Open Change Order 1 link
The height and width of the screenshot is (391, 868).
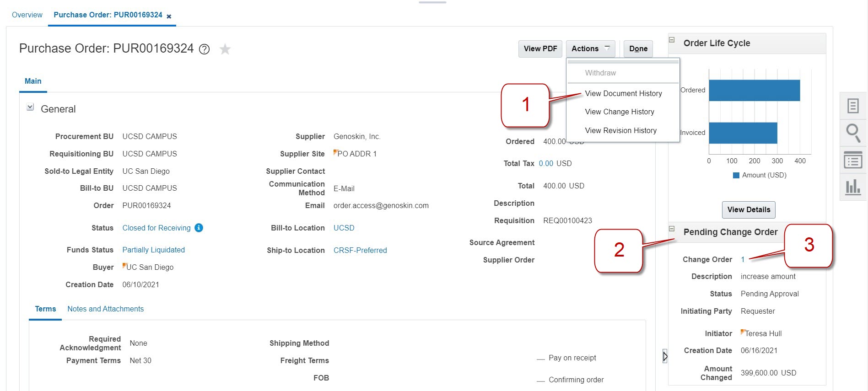coord(743,259)
